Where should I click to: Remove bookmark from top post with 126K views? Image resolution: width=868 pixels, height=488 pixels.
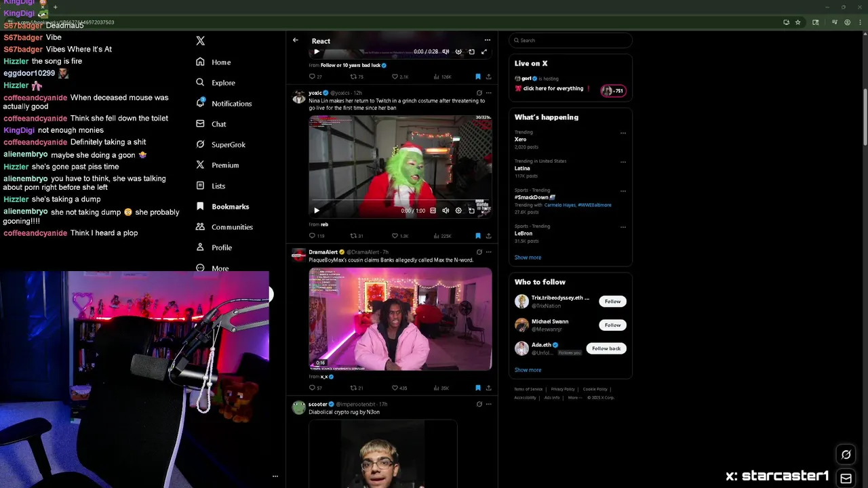click(x=477, y=77)
